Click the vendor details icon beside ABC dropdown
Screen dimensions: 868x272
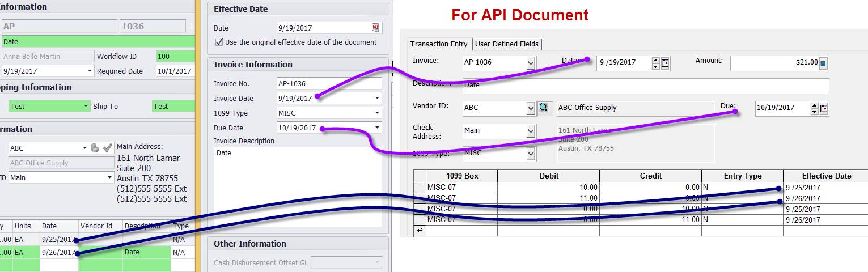click(x=95, y=148)
